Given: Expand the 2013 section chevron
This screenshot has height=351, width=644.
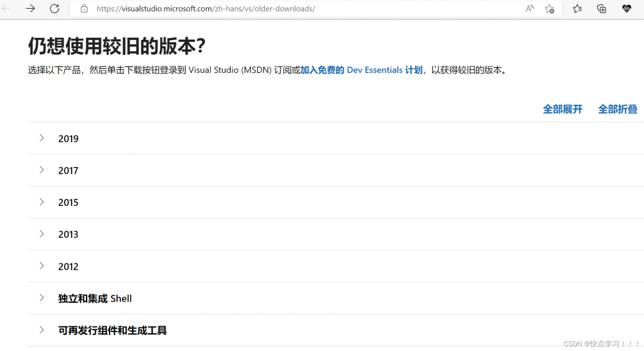Looking at the screenshot, I should (x=42, y=234).
